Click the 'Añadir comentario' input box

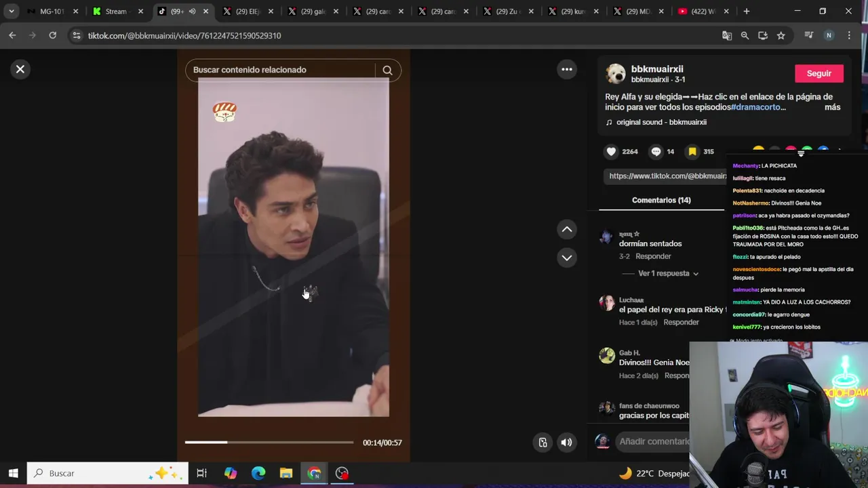point(654,441)
